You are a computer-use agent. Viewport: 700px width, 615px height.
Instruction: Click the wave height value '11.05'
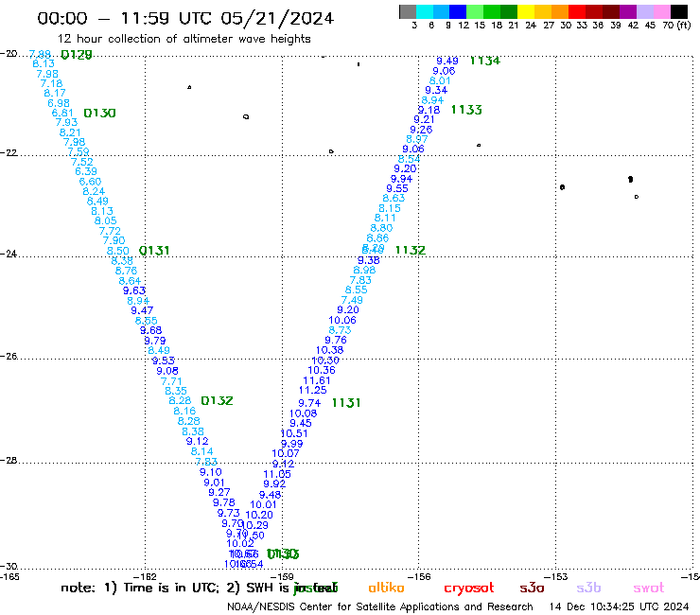click(277, 474)
